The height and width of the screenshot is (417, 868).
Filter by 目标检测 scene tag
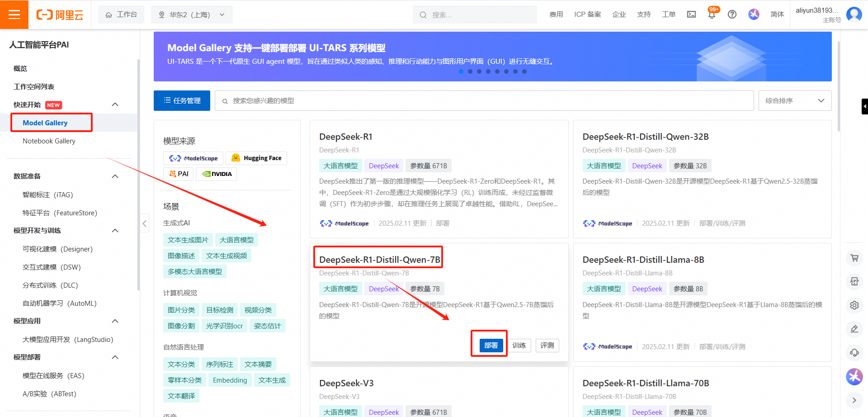coord(220,310)
